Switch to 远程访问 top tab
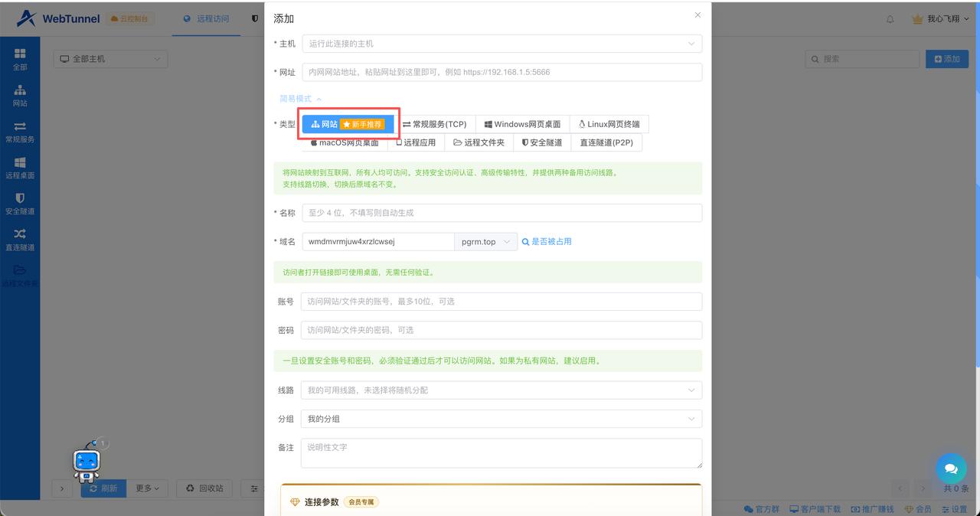Viewport: 980px width, 516px height. pyautogui.click(x=206, y=19)
